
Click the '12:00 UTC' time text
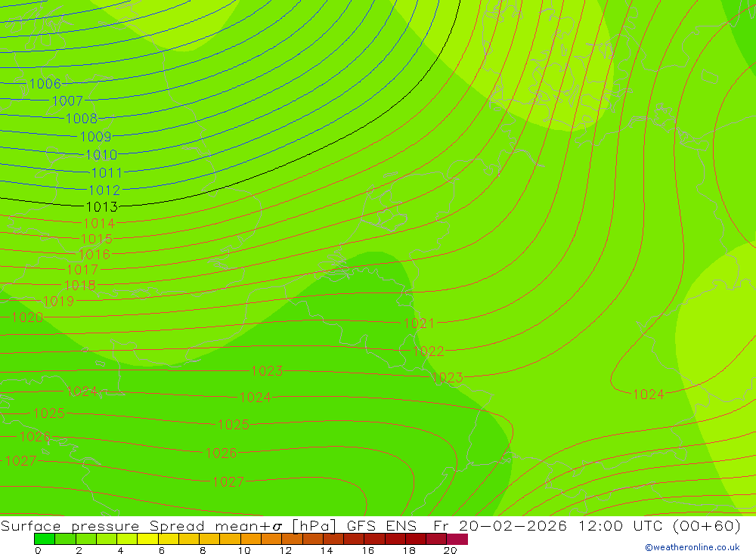tap(621, 525)
